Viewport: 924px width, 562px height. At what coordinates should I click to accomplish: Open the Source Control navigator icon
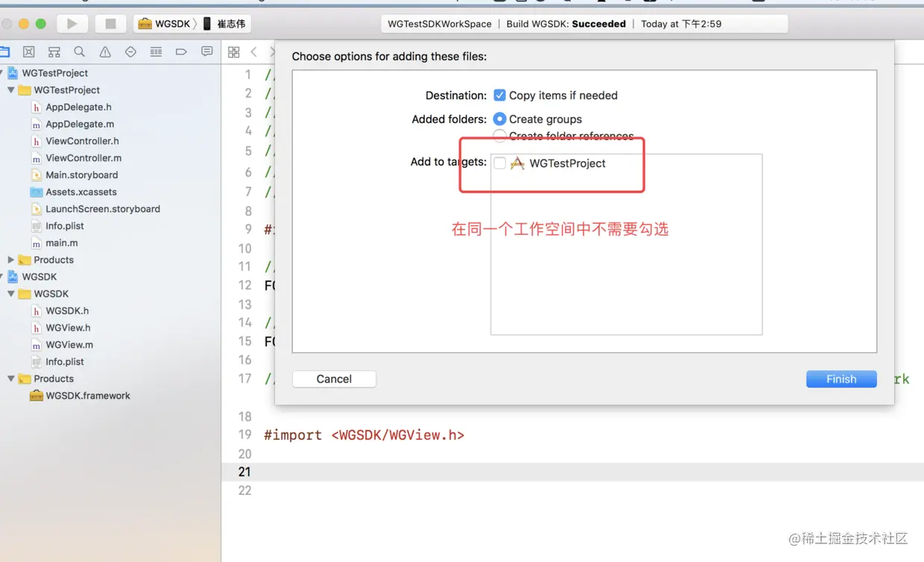tap(29, 52)
